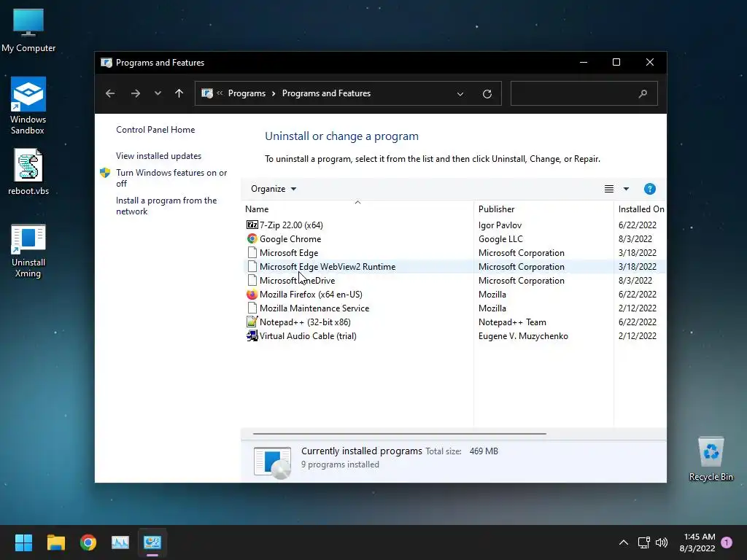Show hidden system tray icons
The image size is (747, 560).
point(624,542)
